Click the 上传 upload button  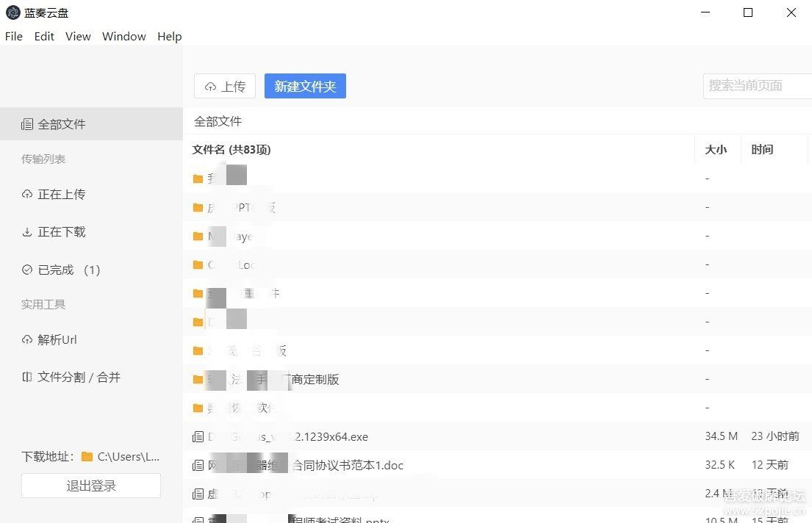225,86
